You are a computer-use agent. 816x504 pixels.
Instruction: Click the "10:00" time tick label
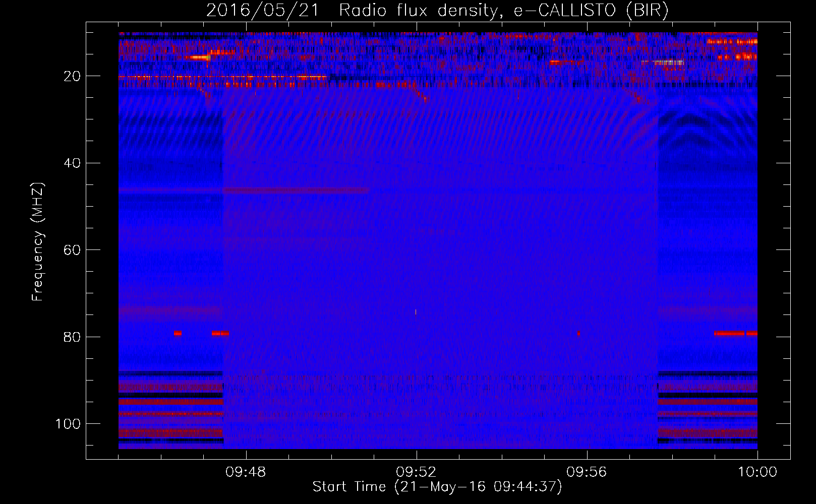tap(757, 472)
